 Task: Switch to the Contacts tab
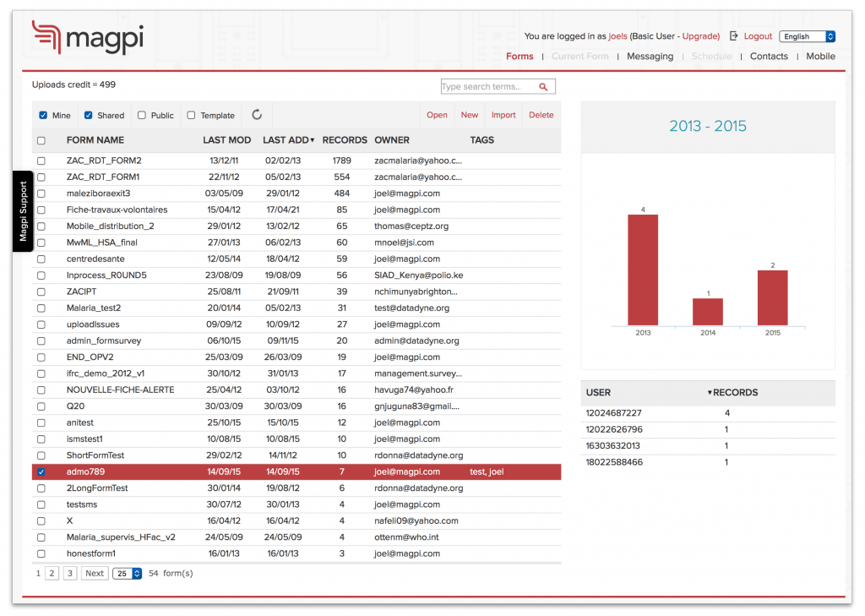pyautogui.click(x=769, y=56)
